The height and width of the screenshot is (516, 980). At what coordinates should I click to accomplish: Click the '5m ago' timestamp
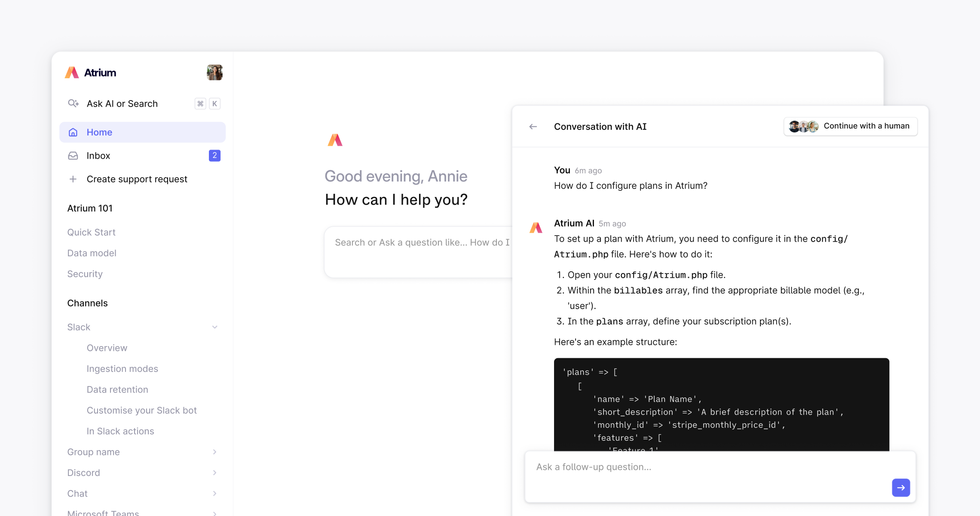pyautogui.click(x=612, y=224)
